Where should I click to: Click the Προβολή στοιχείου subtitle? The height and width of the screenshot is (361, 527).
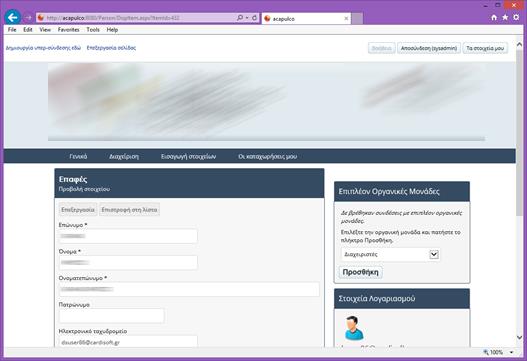84,189
